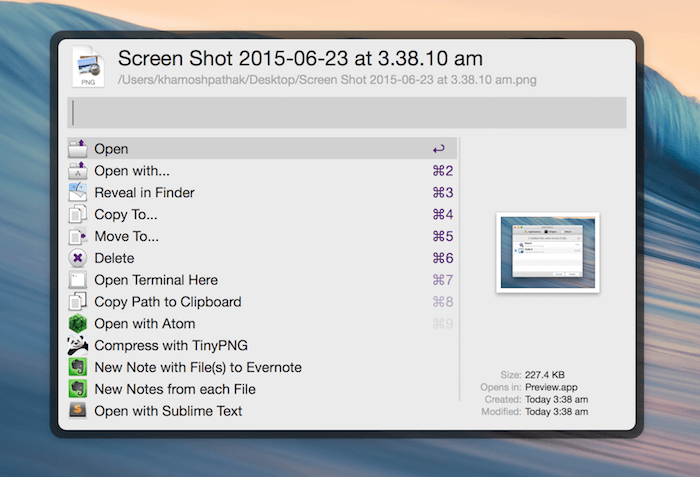Choose Move To... action
Image resolution: width=700 pixels, height=477 pixels.
pos(126,236)
